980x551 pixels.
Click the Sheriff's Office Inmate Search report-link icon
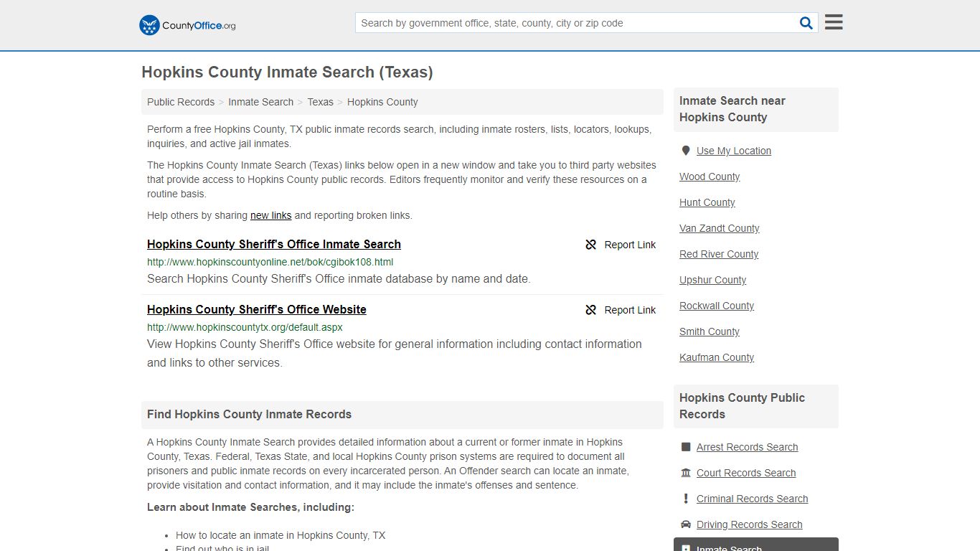coord(591,245)
